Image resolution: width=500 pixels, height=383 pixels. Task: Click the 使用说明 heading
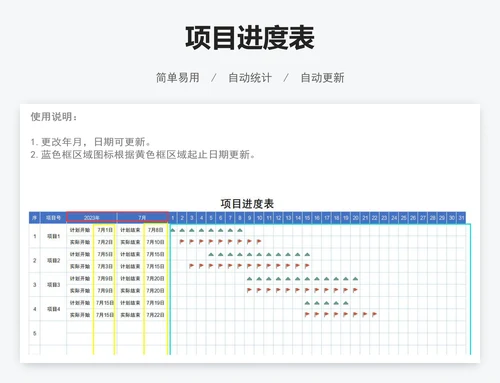pyautogui.click(x=54, y=117)
